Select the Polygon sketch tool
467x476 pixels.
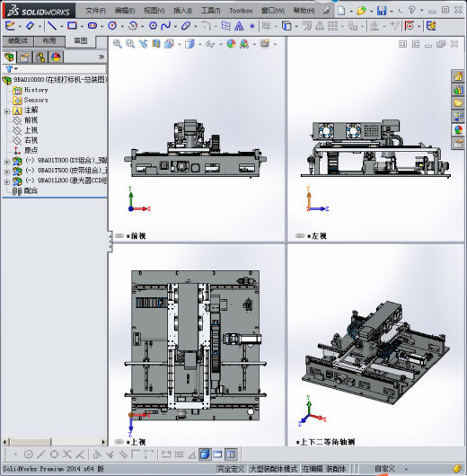[x=153, y=26]
